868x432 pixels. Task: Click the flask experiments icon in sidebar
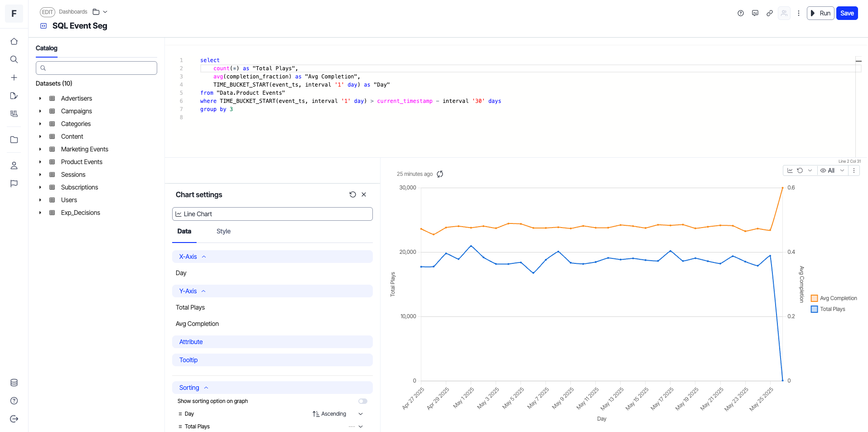14,114
